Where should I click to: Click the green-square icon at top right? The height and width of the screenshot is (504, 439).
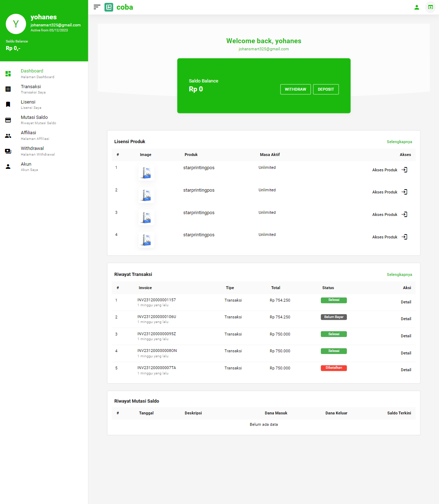pyautogui.click(x=430, y=7)
